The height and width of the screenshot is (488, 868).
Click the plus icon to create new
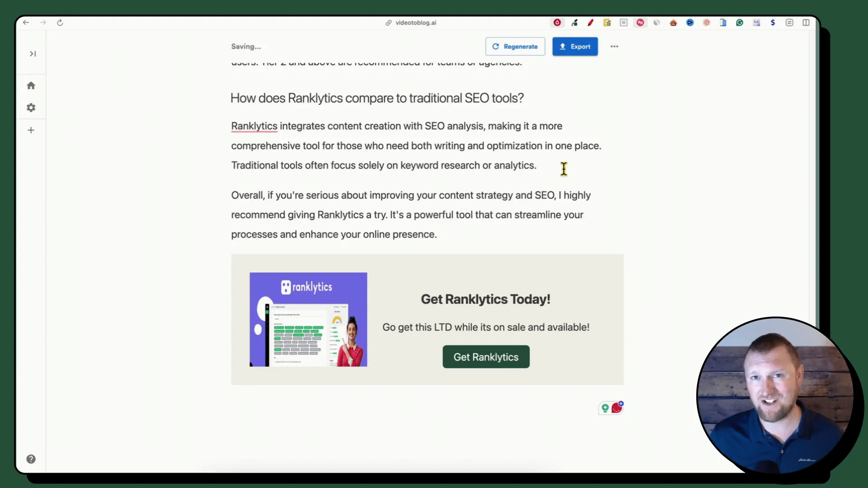coord(31,130)
